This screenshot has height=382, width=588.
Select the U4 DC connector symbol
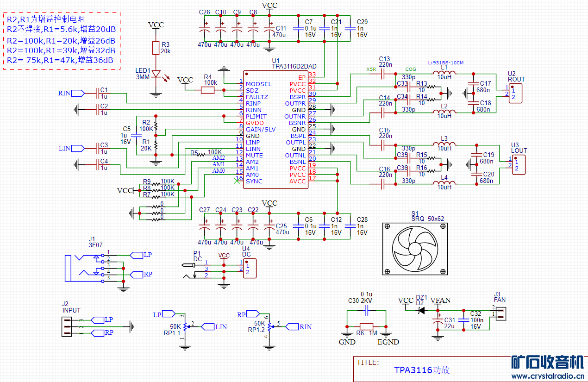point(250,269)
